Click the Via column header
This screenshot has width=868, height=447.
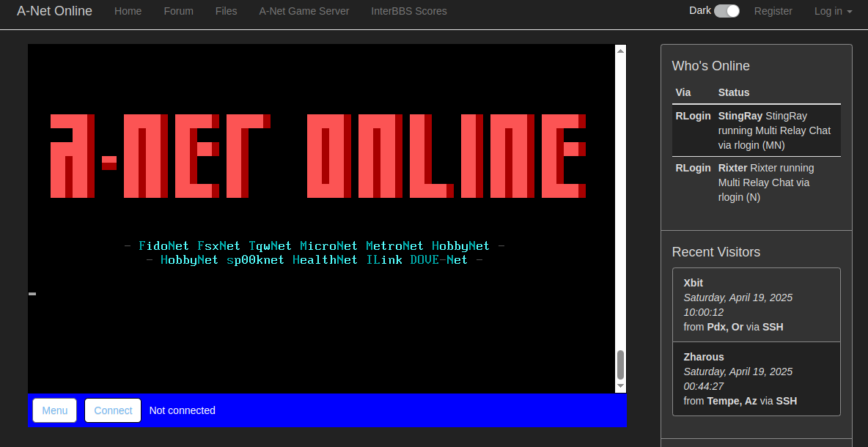click(683, 92)
